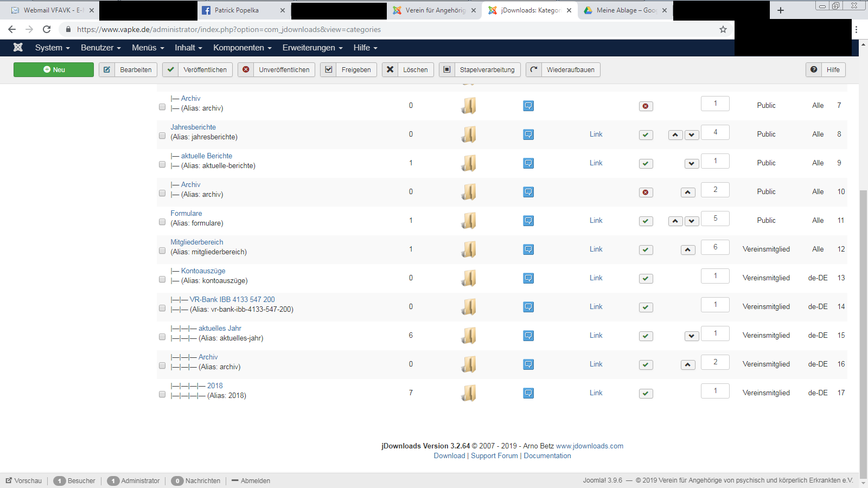868x488 pixels.
Task: Move Archiv ID 16 up with arrow
Action: coord(688,365)
